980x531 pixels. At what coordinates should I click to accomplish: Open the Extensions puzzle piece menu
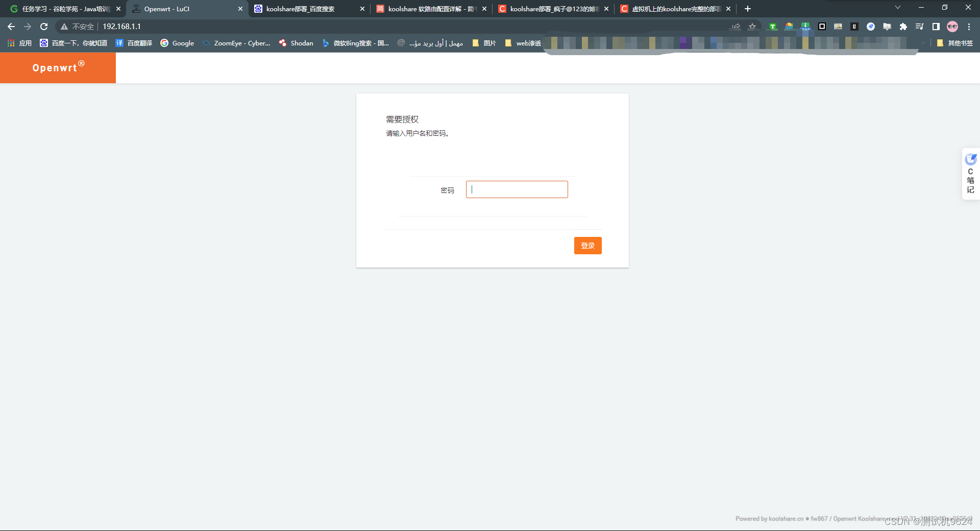click(x=903, y=27)
